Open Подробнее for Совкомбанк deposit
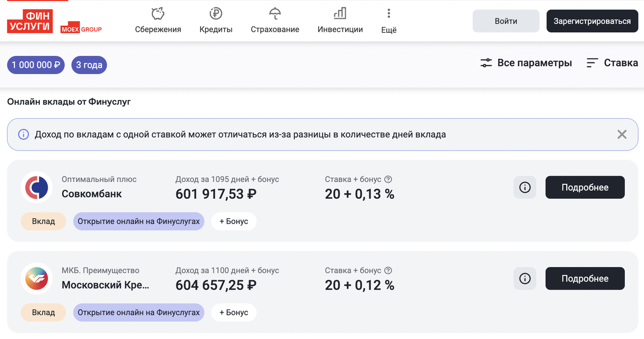 coord(585,187)
